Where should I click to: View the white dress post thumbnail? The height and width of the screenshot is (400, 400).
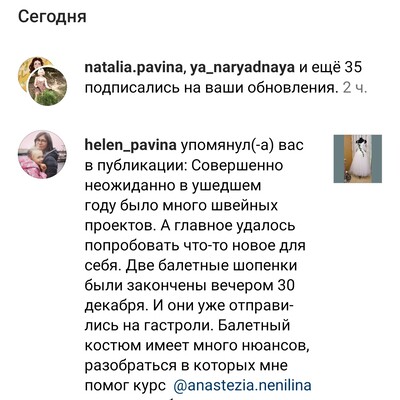click(x=358, y=159)
